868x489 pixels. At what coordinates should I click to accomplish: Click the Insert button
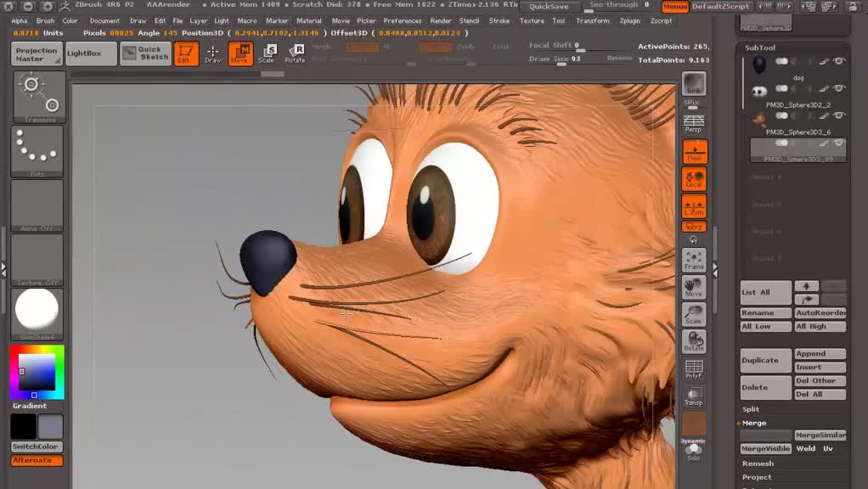coord(820,368)
